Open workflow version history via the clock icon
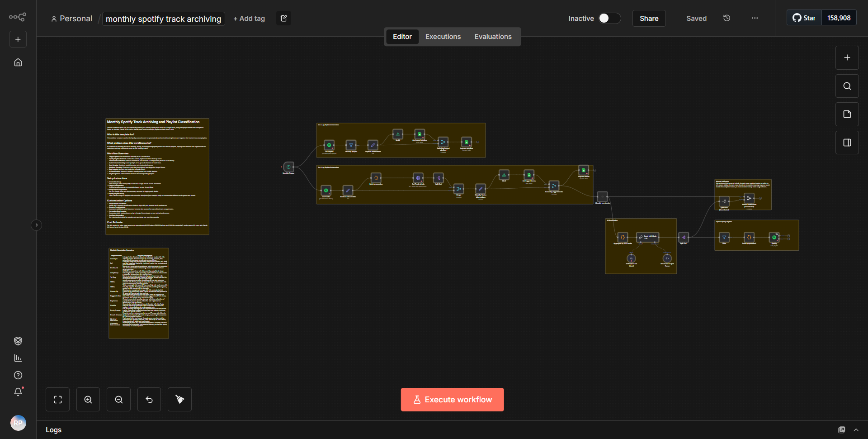 (726, 18)
